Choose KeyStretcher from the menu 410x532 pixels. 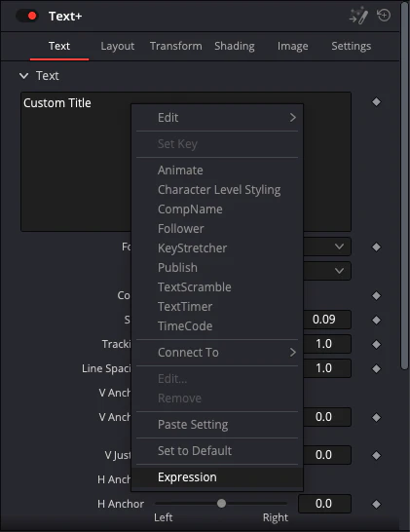[217, 248]
